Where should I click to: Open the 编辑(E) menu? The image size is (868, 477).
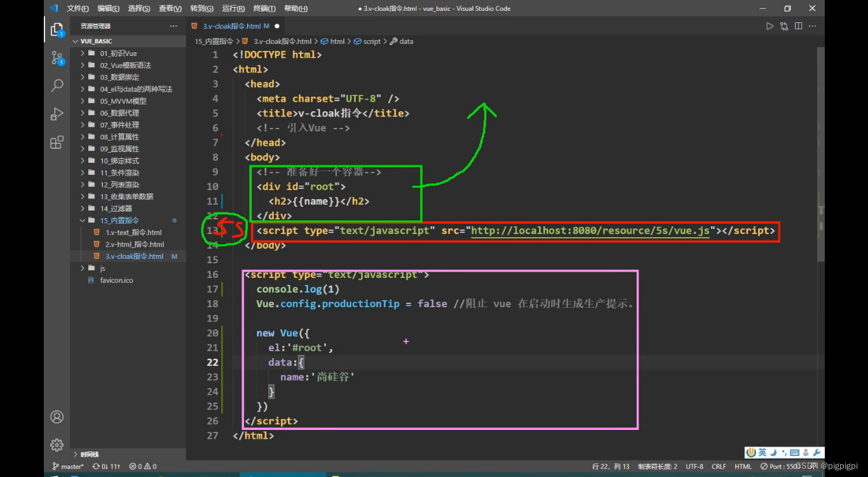pyautogui.click(x=108, y=8)
